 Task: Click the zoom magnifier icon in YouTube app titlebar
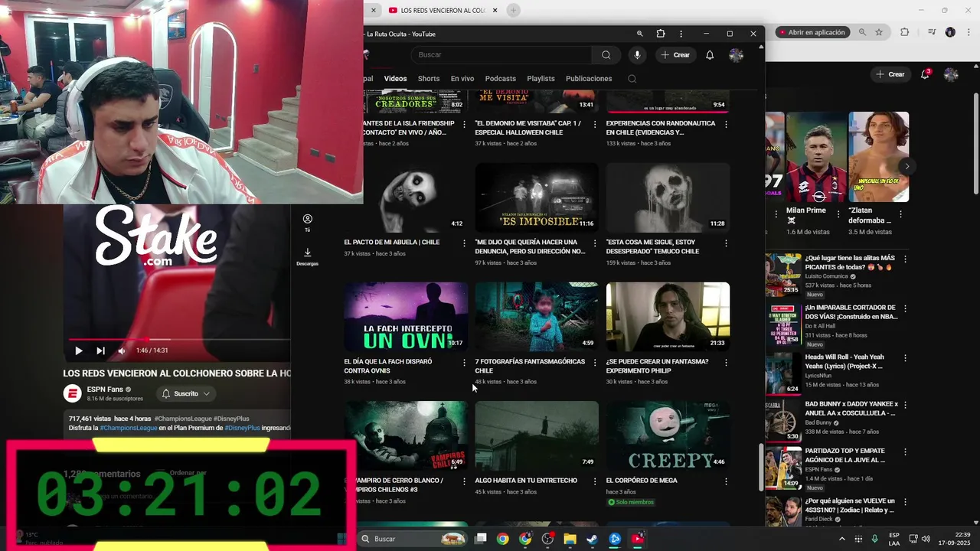(x=639, y=34)
